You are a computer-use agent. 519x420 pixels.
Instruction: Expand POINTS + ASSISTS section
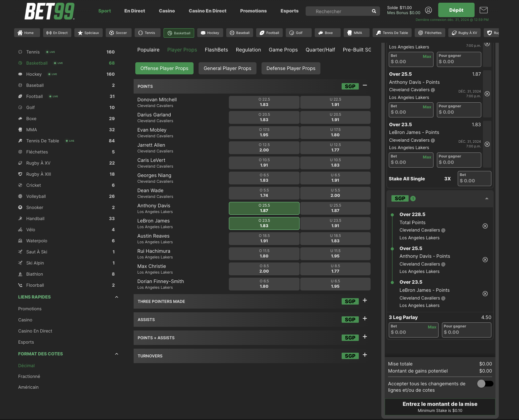[x=365, y=337]
